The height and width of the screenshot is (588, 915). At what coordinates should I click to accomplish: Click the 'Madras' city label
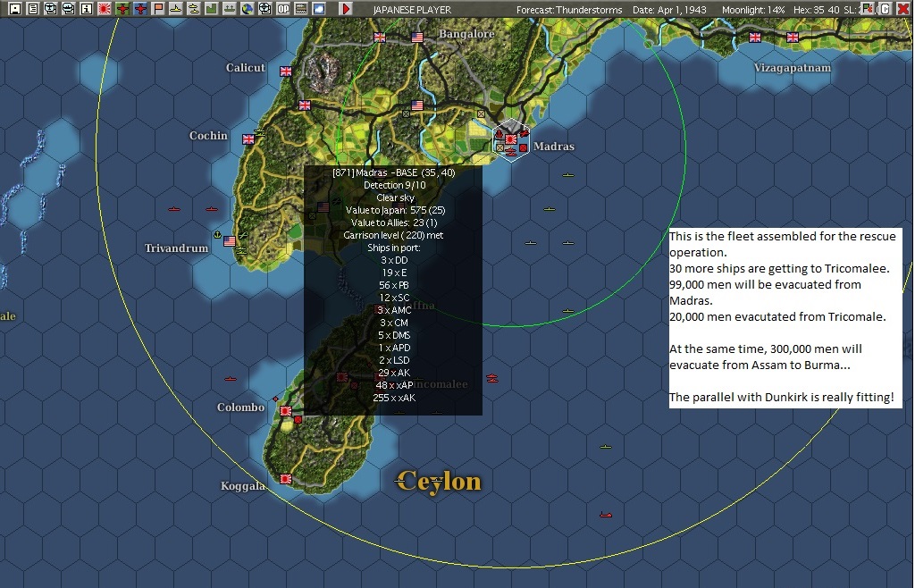[554, 147]
